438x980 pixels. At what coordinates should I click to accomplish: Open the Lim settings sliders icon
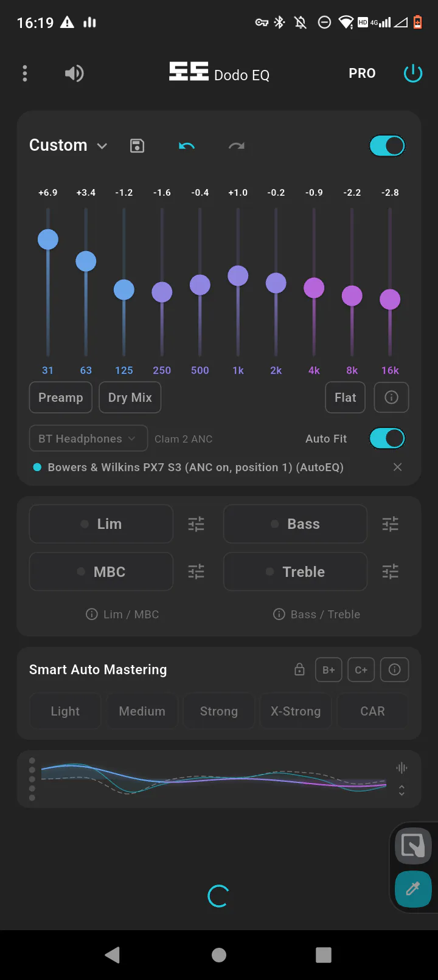pos(196,524)
